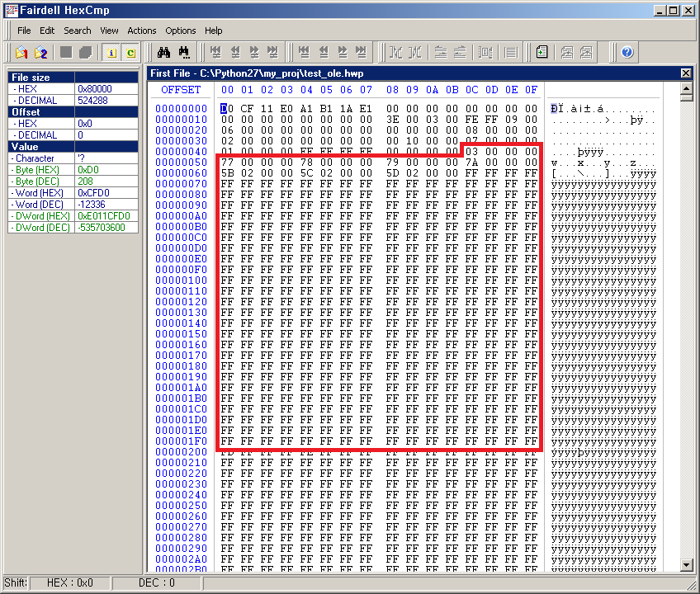
Task: Jump to first item in first arrow group
Action: [215, 53]
